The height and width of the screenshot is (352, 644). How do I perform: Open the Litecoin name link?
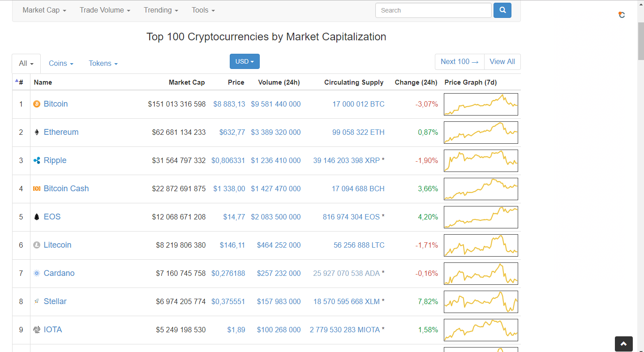click(57, 245)
